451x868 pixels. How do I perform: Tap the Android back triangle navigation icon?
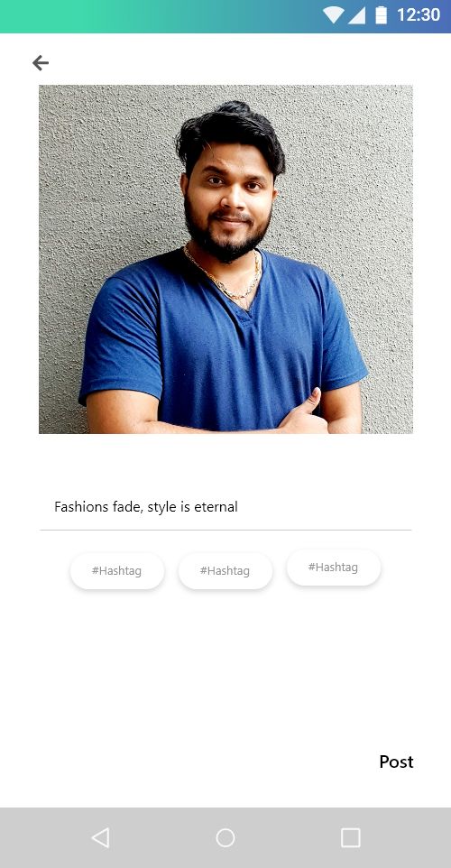point(100,837)
